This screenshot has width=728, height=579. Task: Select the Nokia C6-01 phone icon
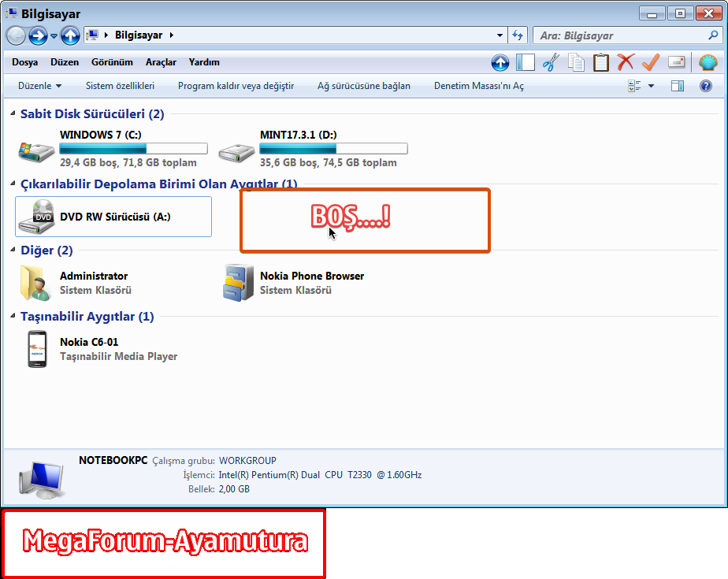37,349
